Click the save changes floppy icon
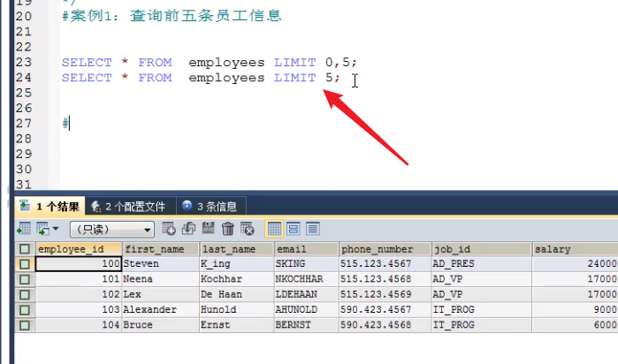The height and width of the screenshot is (364, 618). [208, 229]
